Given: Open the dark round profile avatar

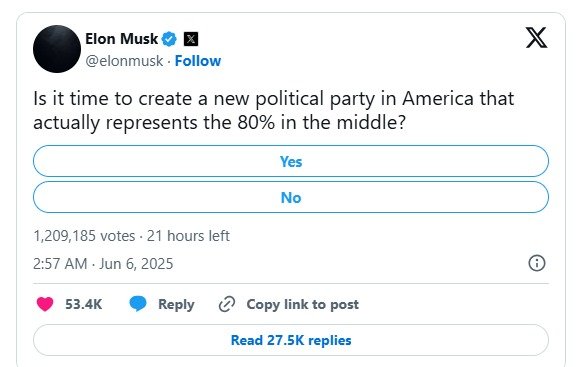Looking at the screenshot, I should tap(57, 49).
